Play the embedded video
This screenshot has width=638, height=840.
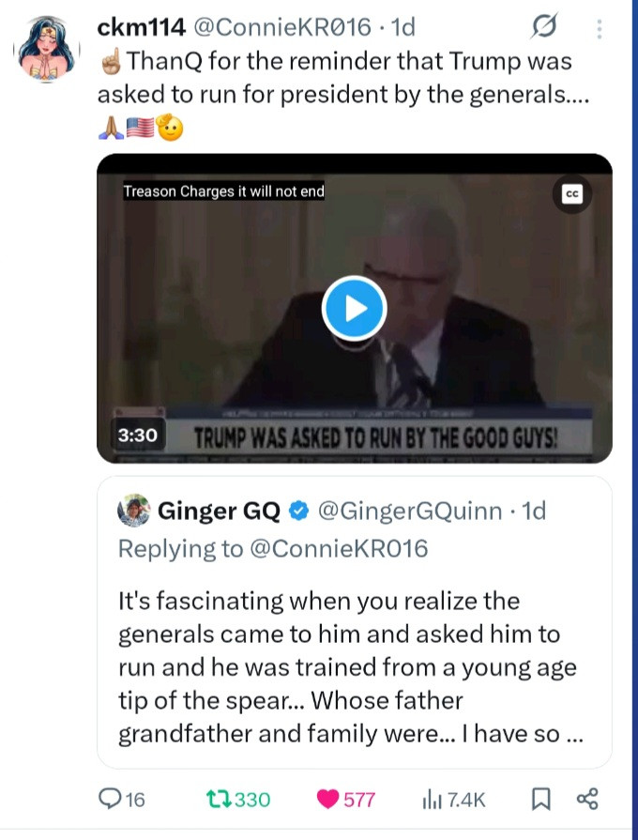(354, 308)
